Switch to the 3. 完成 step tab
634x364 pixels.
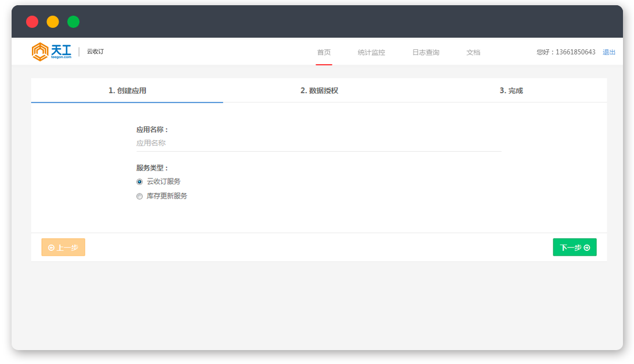(511, 90)
